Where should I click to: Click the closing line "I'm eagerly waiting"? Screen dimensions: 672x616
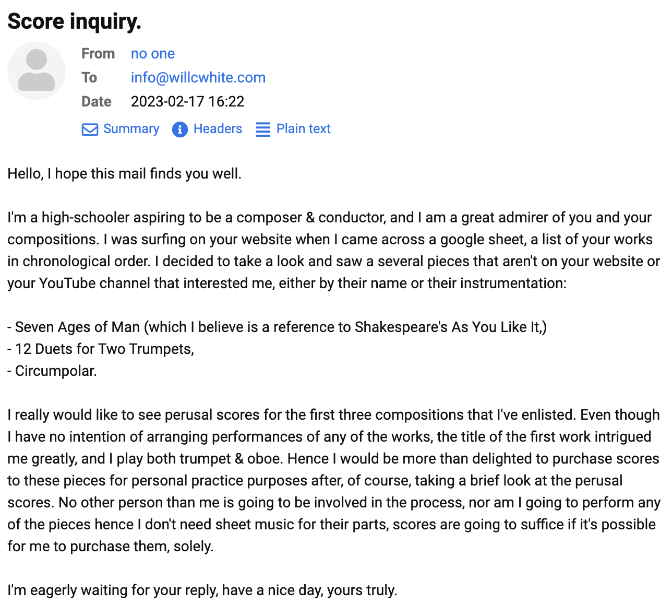pyautogui.click(x=202, y=590)
